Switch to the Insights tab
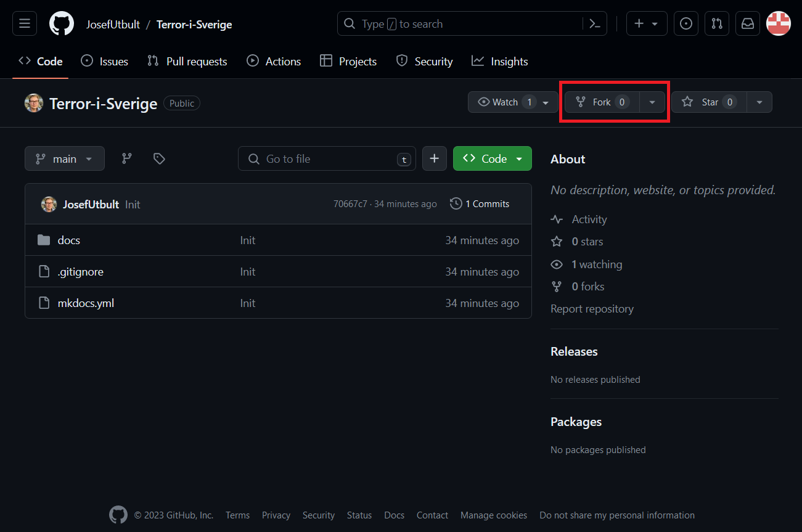 click(500, 61)
